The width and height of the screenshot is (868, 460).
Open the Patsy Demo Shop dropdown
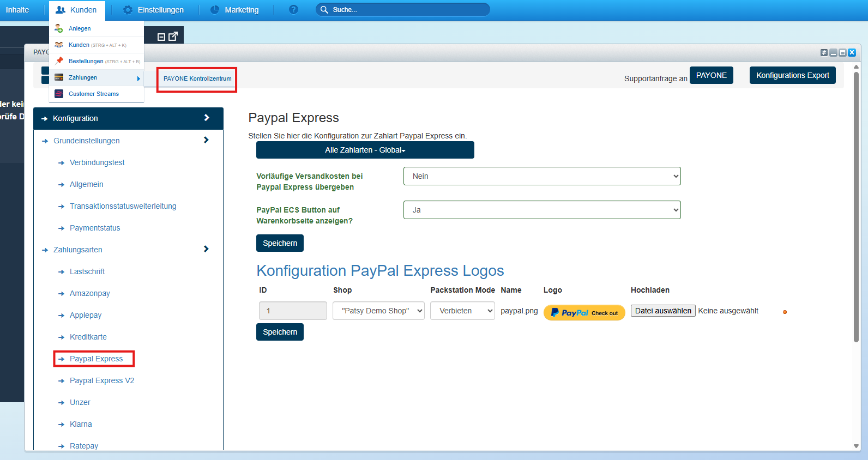pos(378,311)
